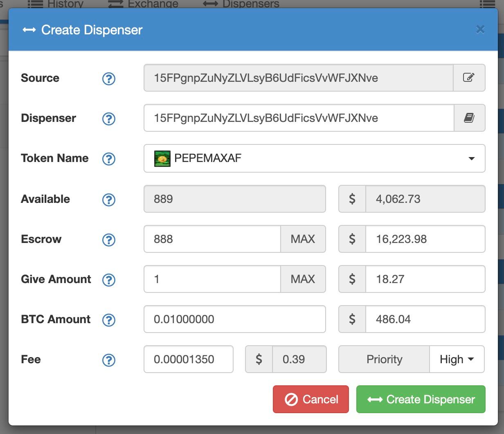Show help for the Available field
The height and width of the screenshot is (434, 504).
108,200
